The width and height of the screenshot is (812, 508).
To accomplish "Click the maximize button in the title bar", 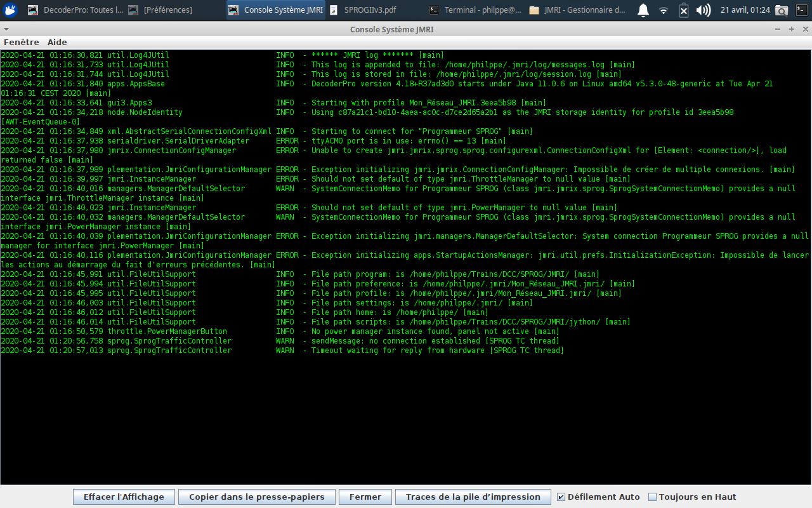I will (x=792, y=29).
